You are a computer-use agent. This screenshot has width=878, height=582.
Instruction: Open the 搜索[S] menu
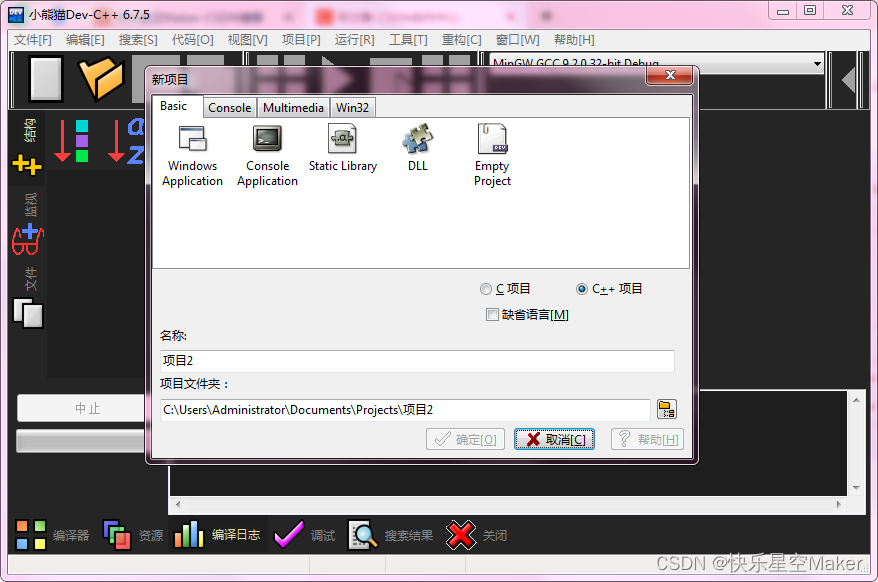[x=138, y=40]
